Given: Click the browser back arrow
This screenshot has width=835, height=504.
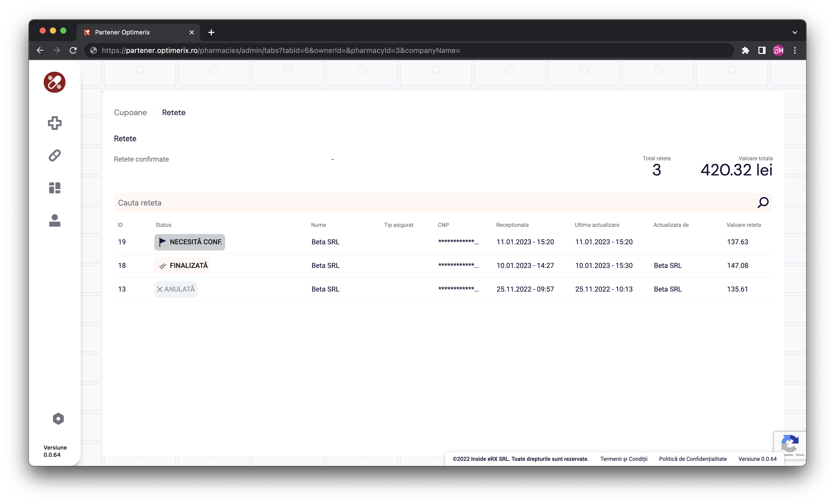Looking at the screenshot, I should pyautogui.click(x=40, y=50).
